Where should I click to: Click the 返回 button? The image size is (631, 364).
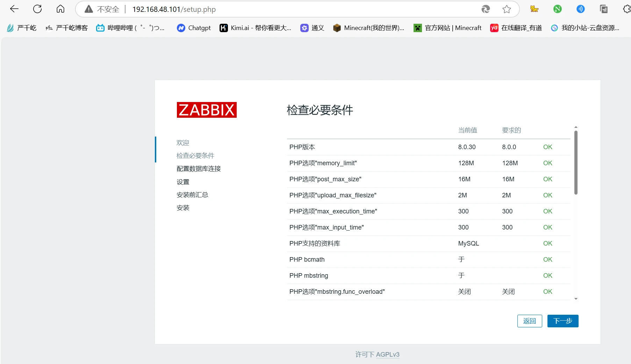tap(529, 321)
